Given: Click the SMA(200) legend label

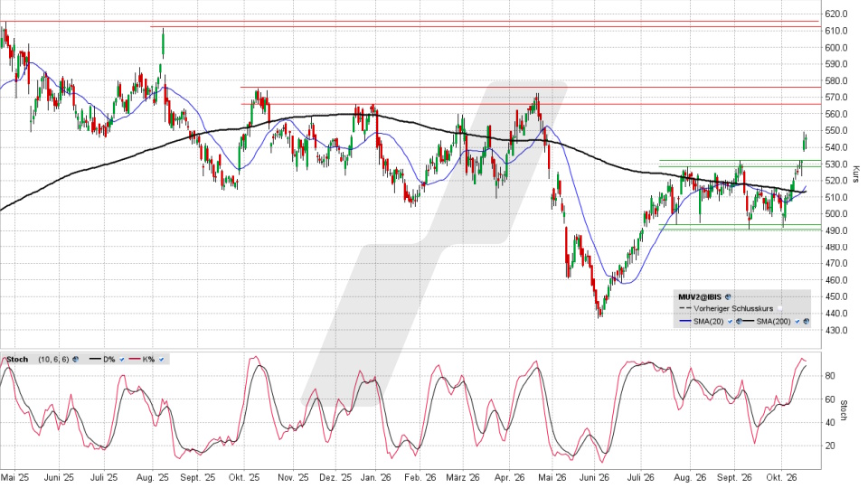Looking at the screenshot, I should tap(773, 322).
